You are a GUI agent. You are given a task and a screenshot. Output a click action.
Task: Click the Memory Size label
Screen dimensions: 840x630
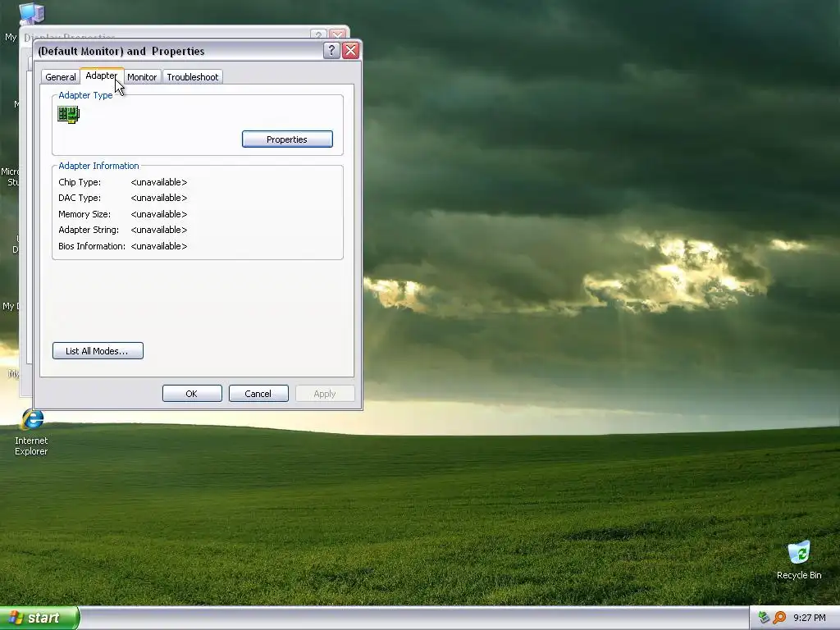pyautogui.click(x=84, y=214)
